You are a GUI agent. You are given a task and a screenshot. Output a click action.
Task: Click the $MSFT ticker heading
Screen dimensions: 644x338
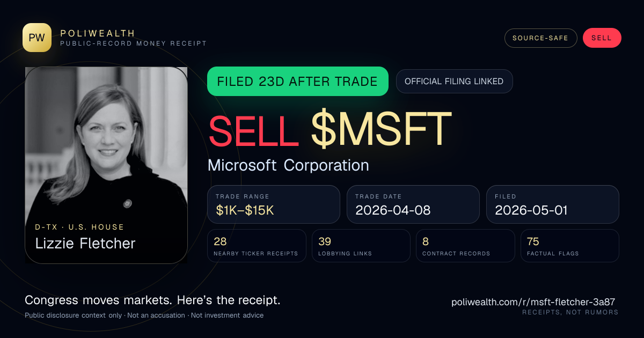(381, 129)
